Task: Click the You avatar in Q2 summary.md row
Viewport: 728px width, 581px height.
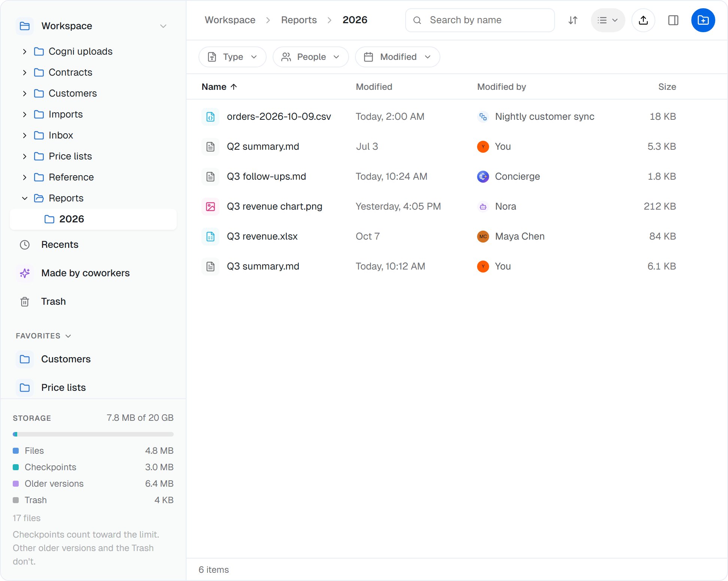Action: click(483, 147)
